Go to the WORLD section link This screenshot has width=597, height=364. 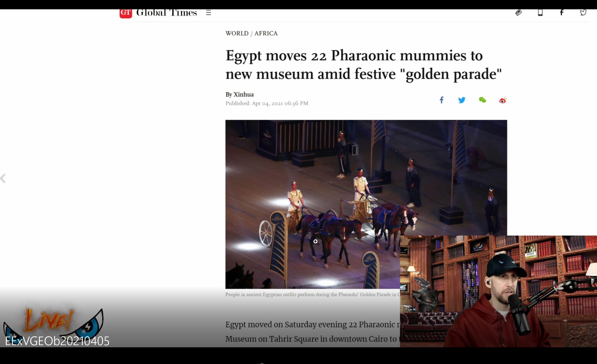click(237, 33)
